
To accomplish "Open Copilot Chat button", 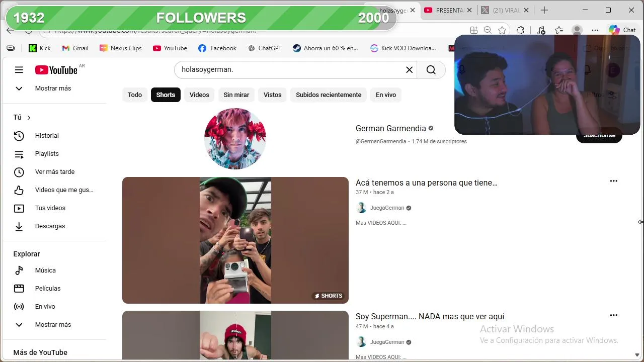I will click(622, 30).
